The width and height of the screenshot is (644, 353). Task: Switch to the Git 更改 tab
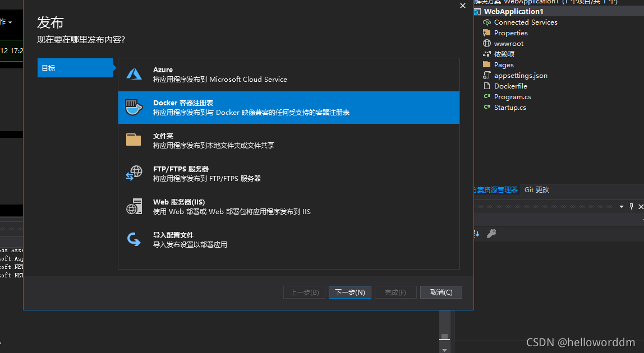[x=537, y=189]
